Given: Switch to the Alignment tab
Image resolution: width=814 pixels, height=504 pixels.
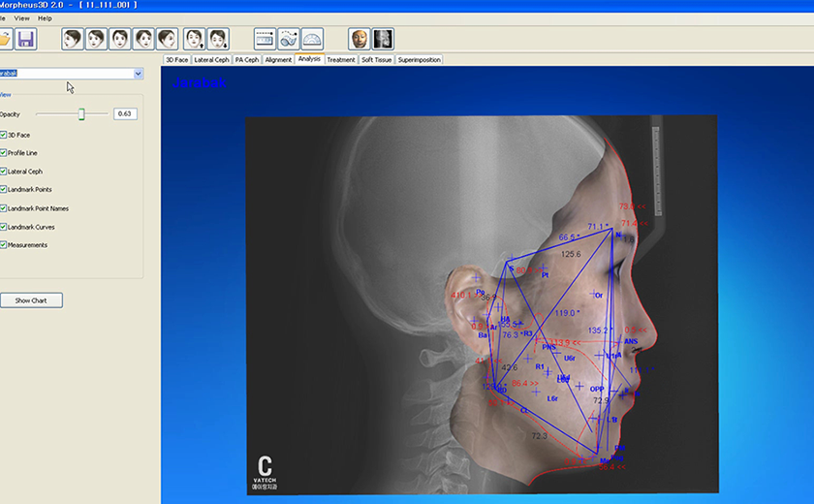Looking at the screenshot, I should coord(278,60).
